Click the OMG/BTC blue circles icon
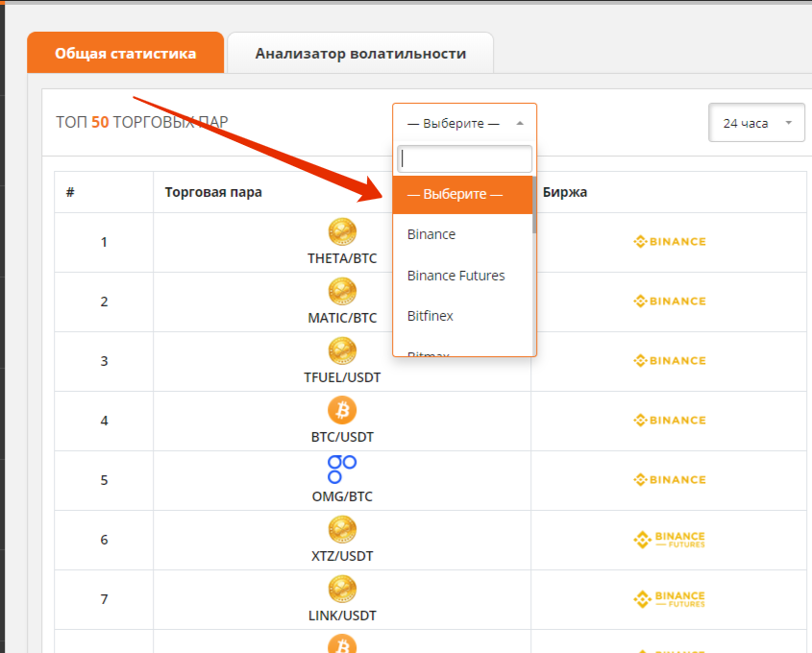This screenshot has height=653, width=812. [x=342, y=470]
